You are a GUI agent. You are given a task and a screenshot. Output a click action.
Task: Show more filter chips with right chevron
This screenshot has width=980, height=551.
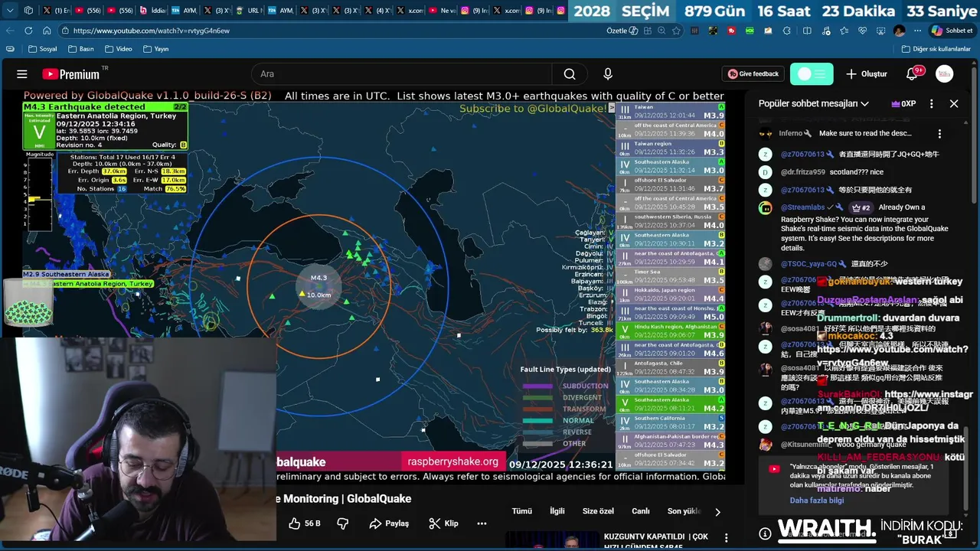717,511
